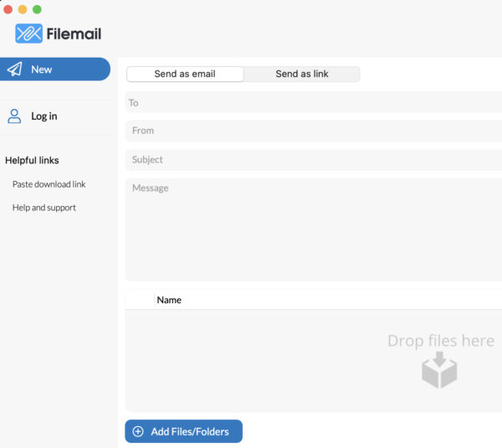
Task: Click the plus circle icon on Add Files/Folders
Action: coord(138,431)
